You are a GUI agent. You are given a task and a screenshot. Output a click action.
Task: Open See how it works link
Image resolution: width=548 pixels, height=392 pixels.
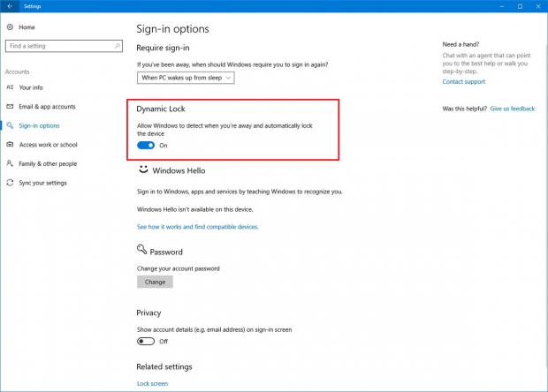197,227
